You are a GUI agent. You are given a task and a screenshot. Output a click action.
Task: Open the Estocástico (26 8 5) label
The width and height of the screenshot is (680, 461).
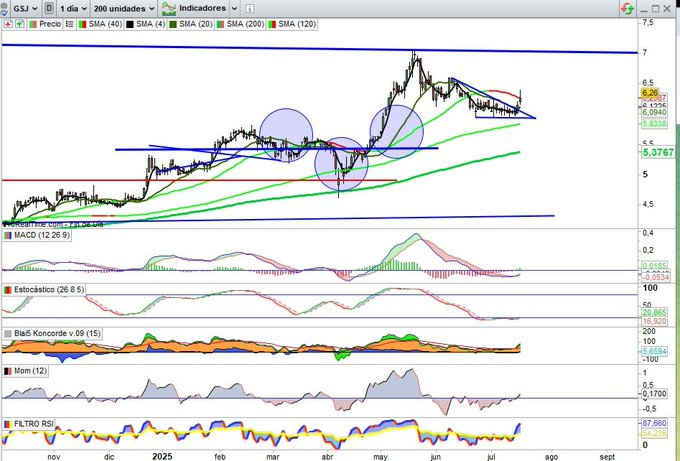click(49, 290)
